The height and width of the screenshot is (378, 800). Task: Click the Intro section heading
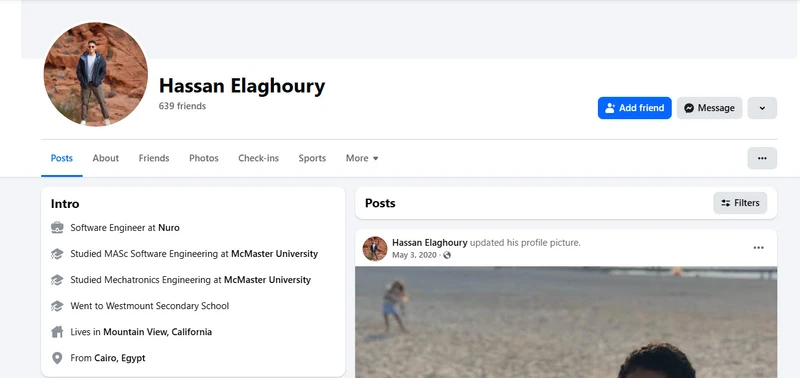(65, 204)
